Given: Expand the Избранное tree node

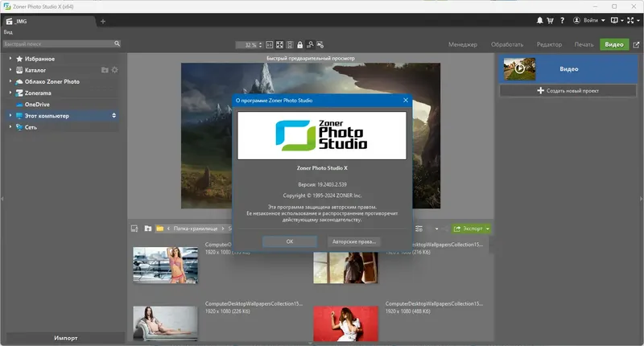Looking at the screenshot, I should point(10,58).
